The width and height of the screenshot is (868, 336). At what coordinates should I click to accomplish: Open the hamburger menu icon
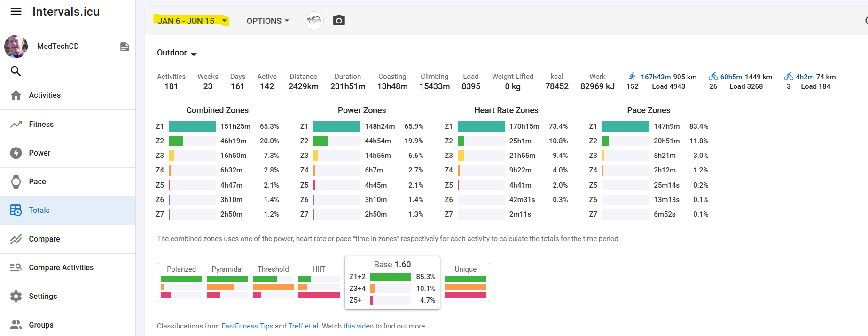(x=16, y=11)
